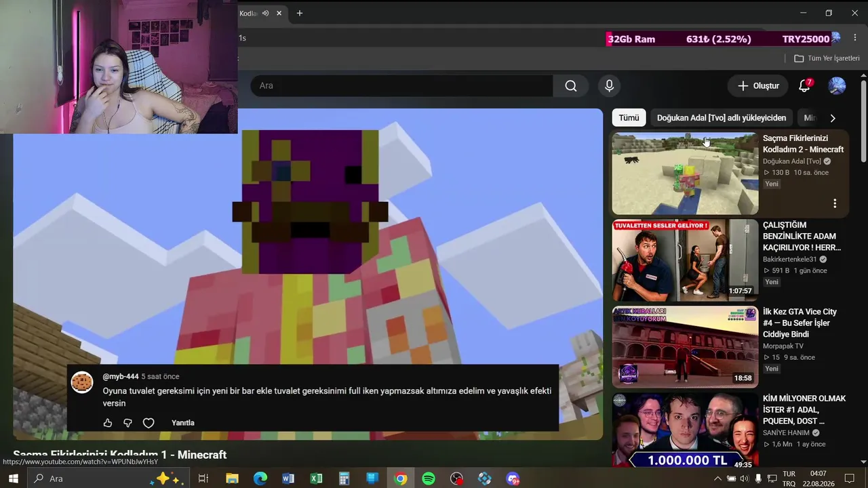Click the Windows taskbar search box
Viewport: 868px width, 488px height.
point(108,479)
